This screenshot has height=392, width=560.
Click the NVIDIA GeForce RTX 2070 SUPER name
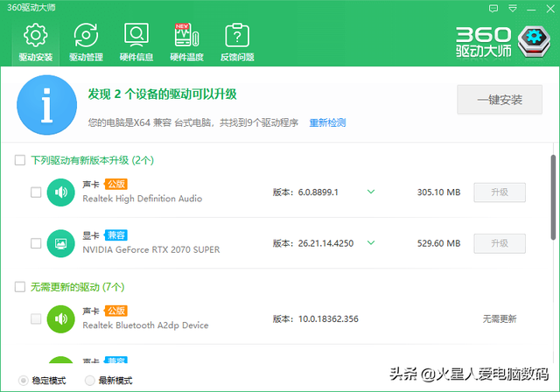point(151,249)
